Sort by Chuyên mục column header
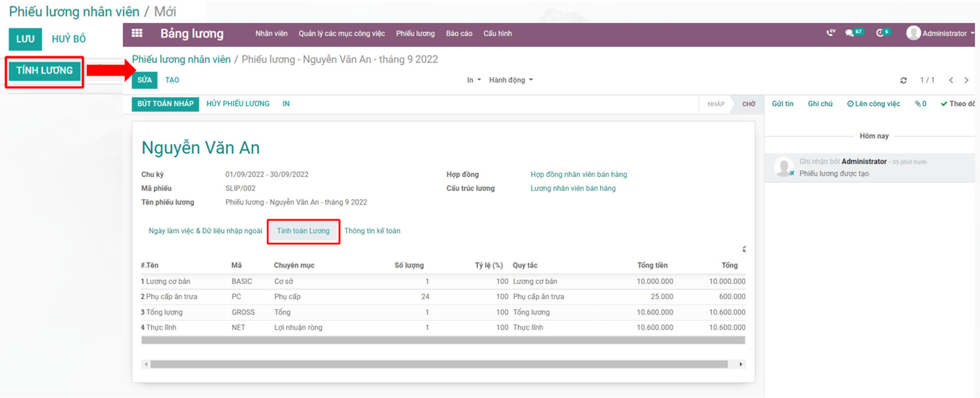Screen dimensions: 980x398 294,265
